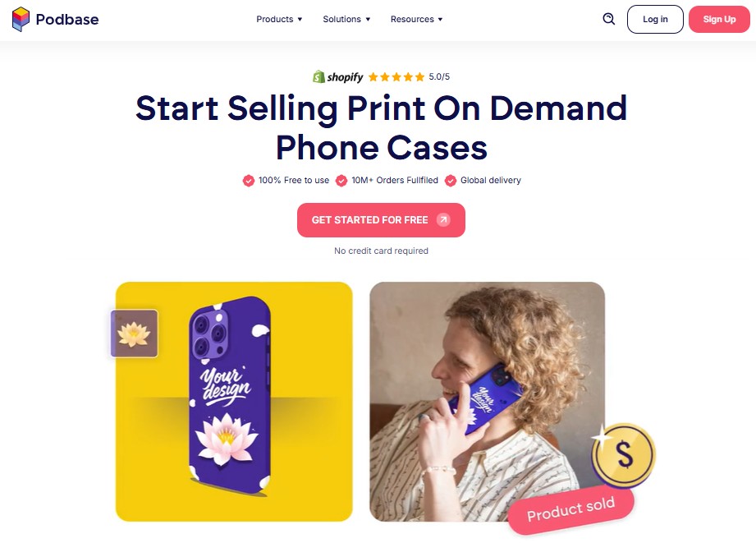Click the arrow icon in Get Started button
Screen dimensions: 756x543
click(443, 219)
